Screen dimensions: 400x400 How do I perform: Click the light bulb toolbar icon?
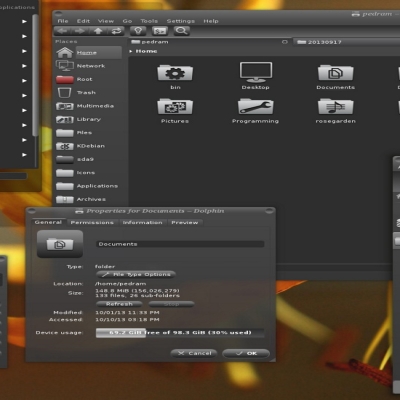[138, 31]
